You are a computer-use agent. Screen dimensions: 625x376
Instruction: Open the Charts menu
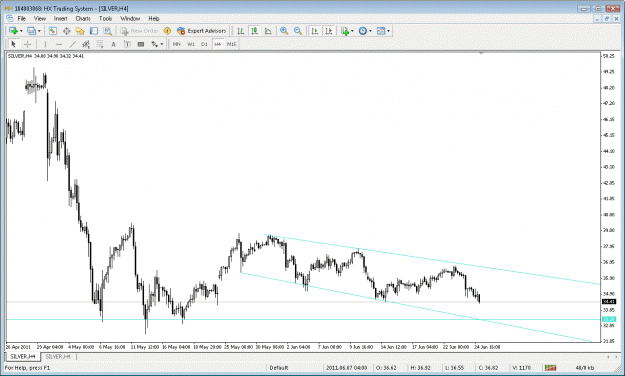pos(83,18)
